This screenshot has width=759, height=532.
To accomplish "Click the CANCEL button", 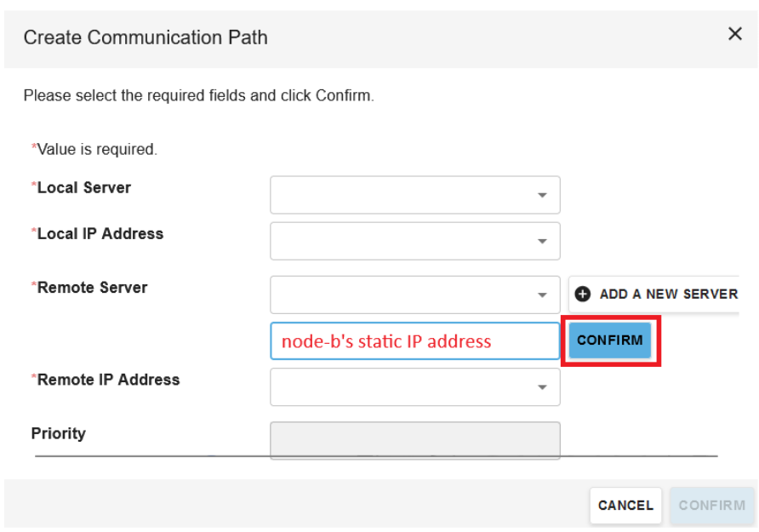I will pyautogui.click(x=625, y=505).
